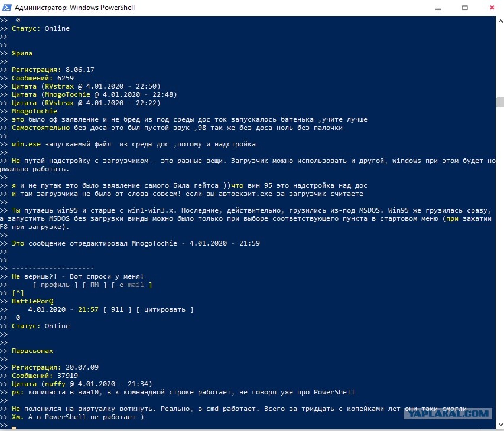Click the top 'Статус: Online' line

[41, 28]
